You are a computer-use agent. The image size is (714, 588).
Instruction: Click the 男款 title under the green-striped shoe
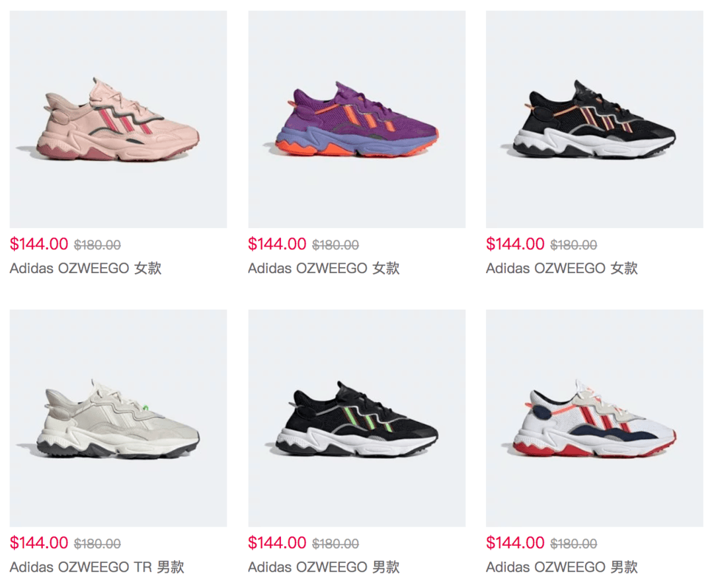324,567
